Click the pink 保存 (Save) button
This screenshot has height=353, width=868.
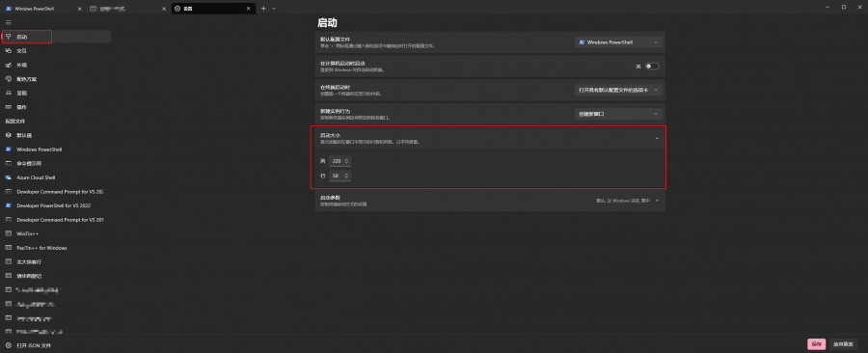click(817, 344)
